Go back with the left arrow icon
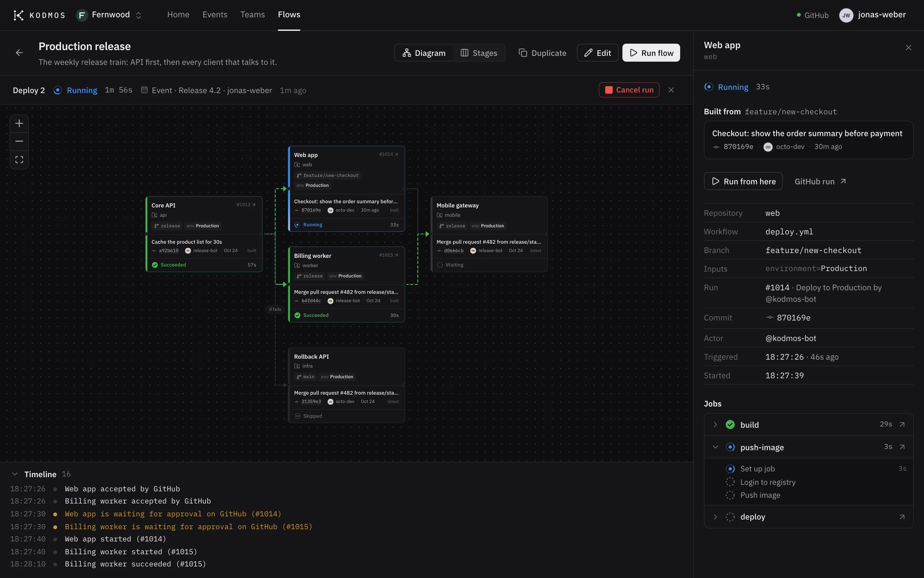The height and width of the screenshot is (578, 924). click(19, 53)
